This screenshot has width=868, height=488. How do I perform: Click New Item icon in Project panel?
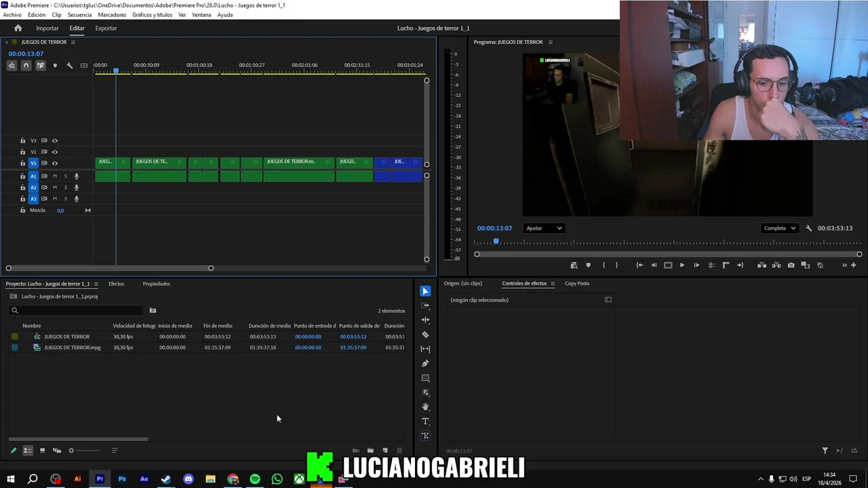pos(385,451)
